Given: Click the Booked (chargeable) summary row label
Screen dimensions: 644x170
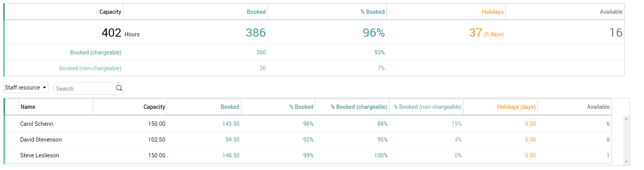Looking at the screenshot, I should 96,52.
